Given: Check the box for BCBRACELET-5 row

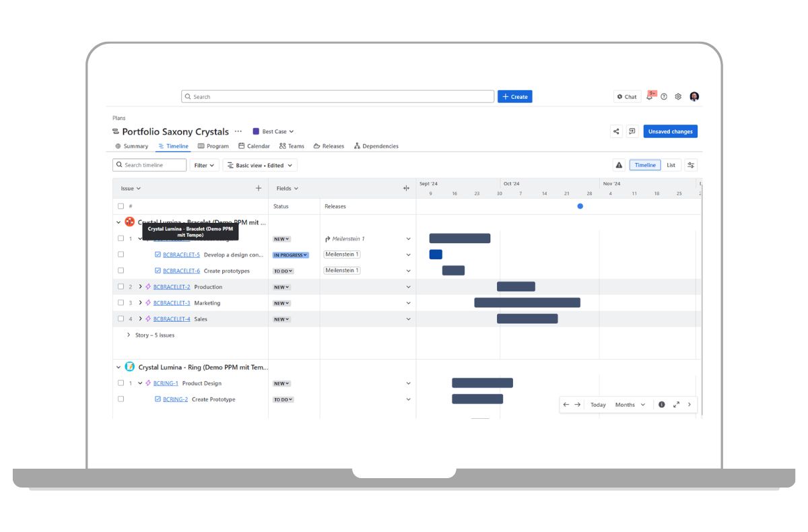Looking at the screenshot, I should (x=121, y=255).
